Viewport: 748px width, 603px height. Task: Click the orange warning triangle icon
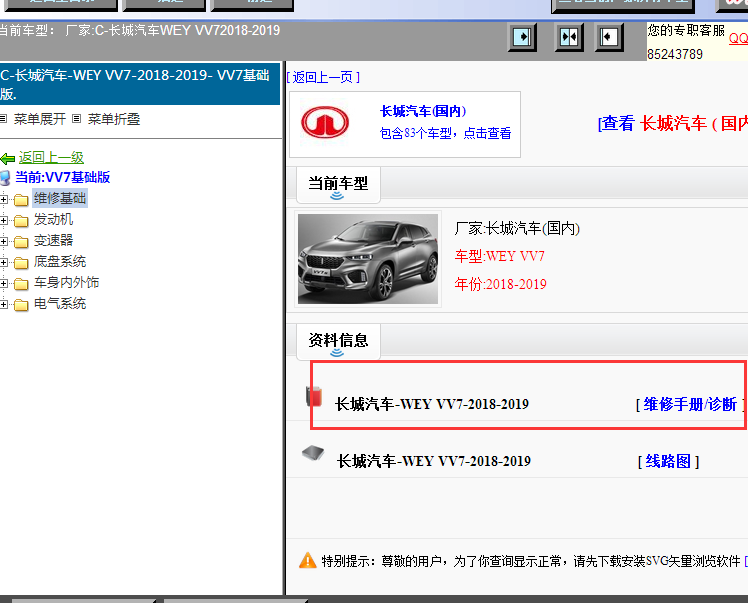point(308,560)
